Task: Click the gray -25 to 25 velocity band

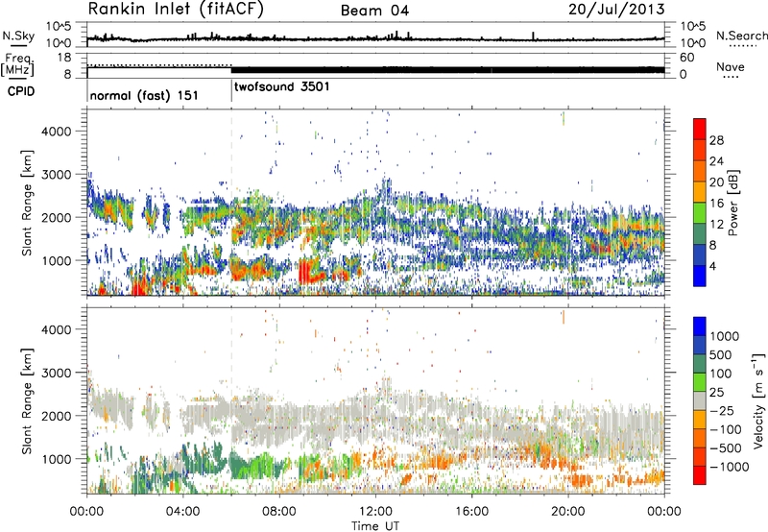Action: (700, 400)
